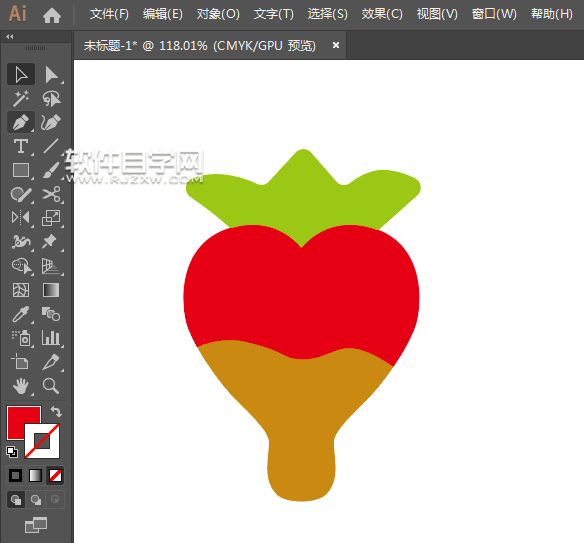Reset to default fill and stroke
Screen dimensions: 584x543
pos(12,452)
